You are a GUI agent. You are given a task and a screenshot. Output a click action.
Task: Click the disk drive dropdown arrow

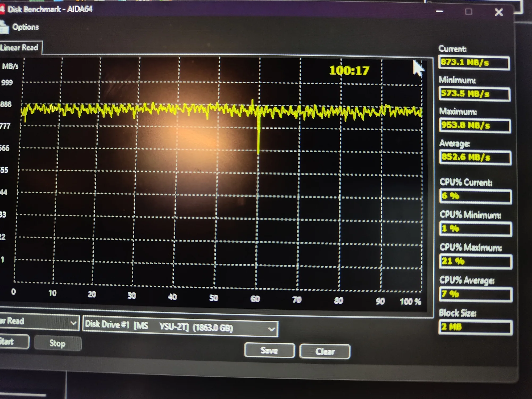pos(271,330)
